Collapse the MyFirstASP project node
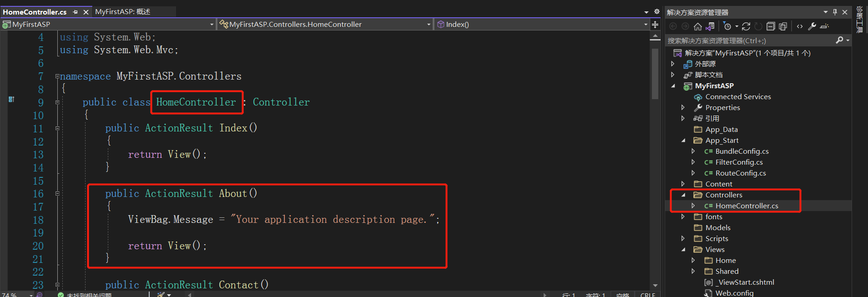The width and height of the screenshot is (868, 297). click(673, 86)
